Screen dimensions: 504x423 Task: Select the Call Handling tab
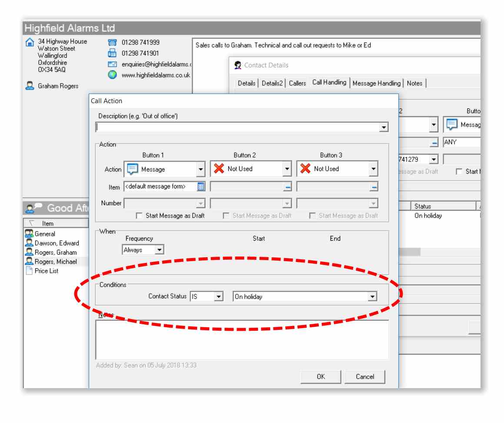tap(329, 82)
